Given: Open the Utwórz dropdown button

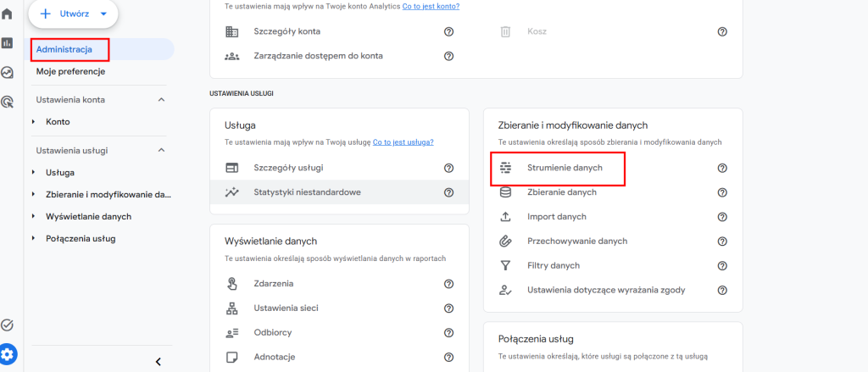Looking at the screenshot, I should [74, 14].
